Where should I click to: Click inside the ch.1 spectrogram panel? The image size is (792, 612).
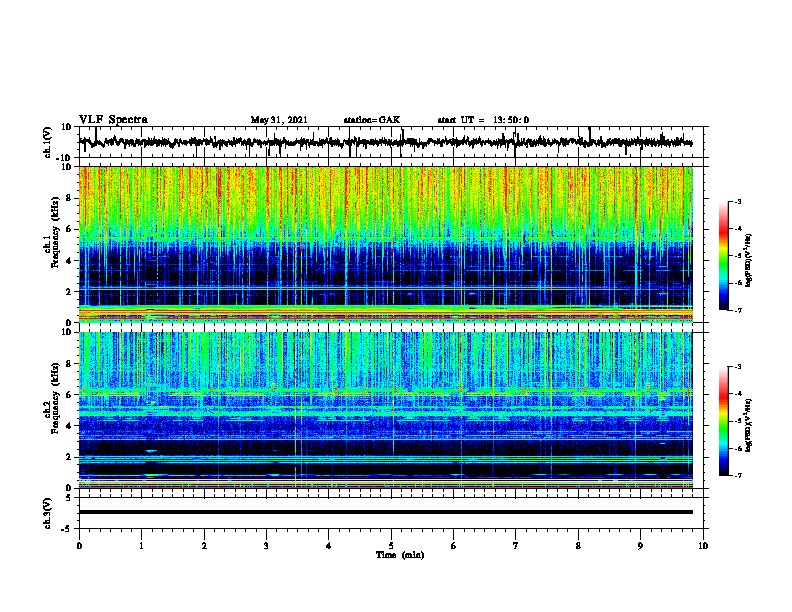[x=385, y=244]
